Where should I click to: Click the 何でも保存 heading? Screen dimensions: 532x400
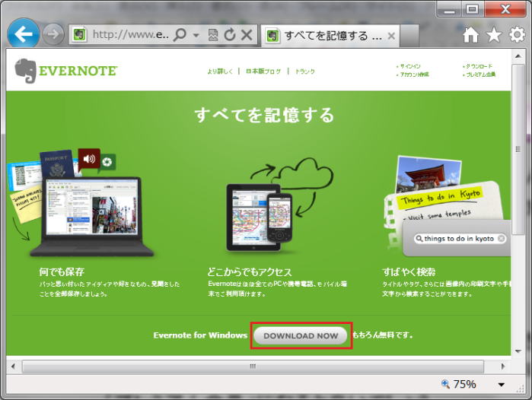tap(62, 272)
